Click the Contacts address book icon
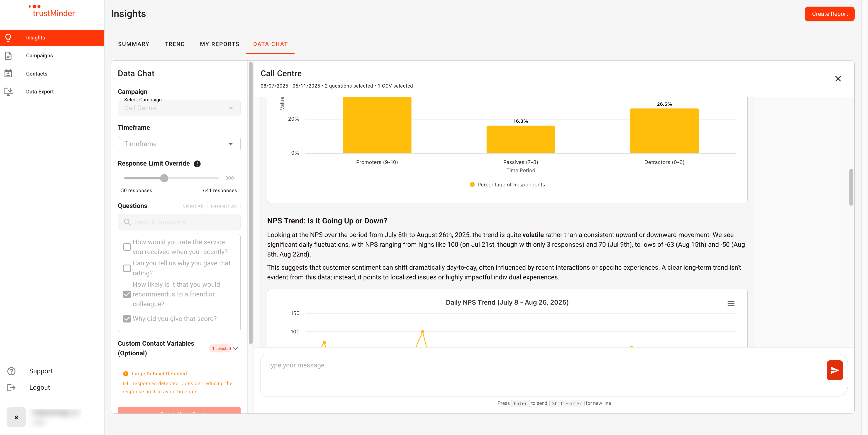 (x=8, y=73)
